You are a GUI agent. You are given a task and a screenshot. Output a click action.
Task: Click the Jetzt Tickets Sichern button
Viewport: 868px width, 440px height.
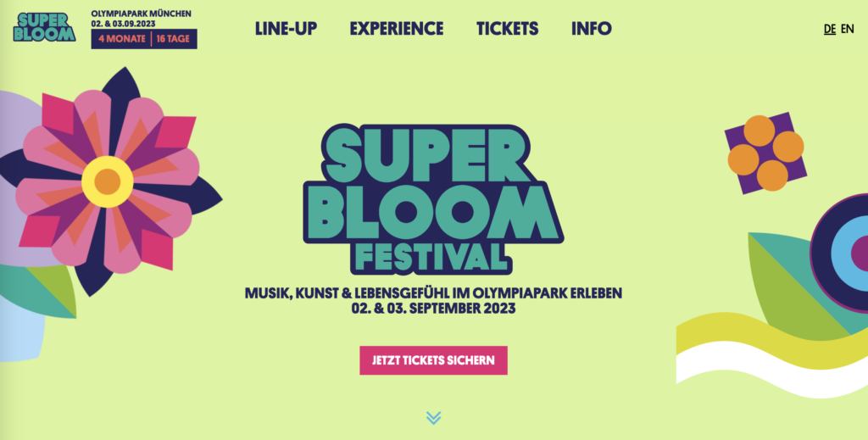433,360
